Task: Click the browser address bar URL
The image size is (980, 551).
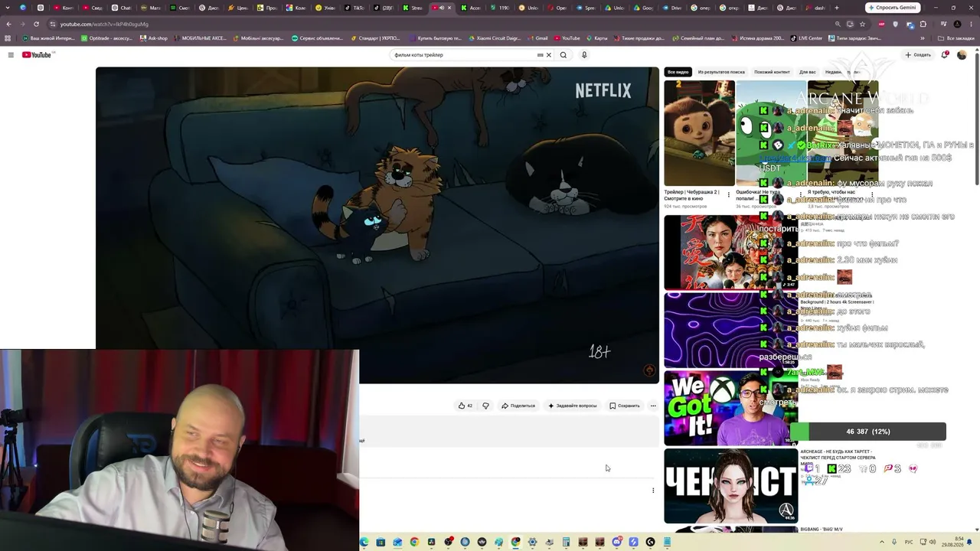Action: (x=104, y=24)
